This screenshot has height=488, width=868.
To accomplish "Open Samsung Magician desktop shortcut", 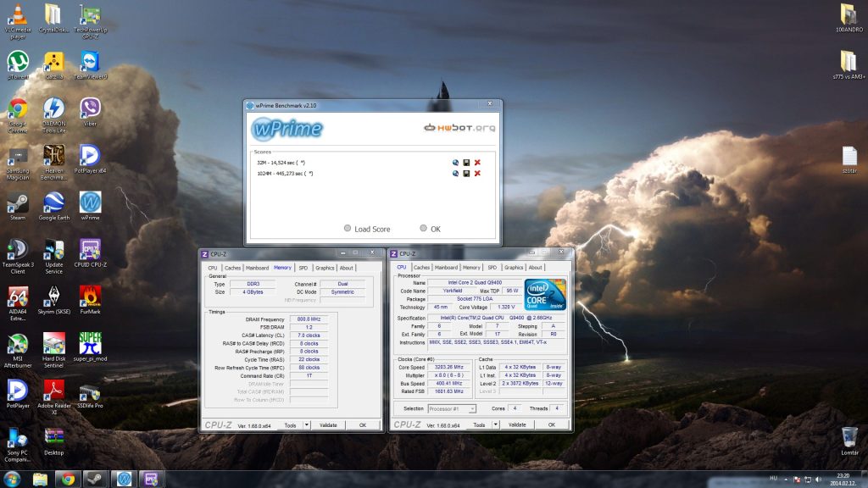I will coord(18,162).
